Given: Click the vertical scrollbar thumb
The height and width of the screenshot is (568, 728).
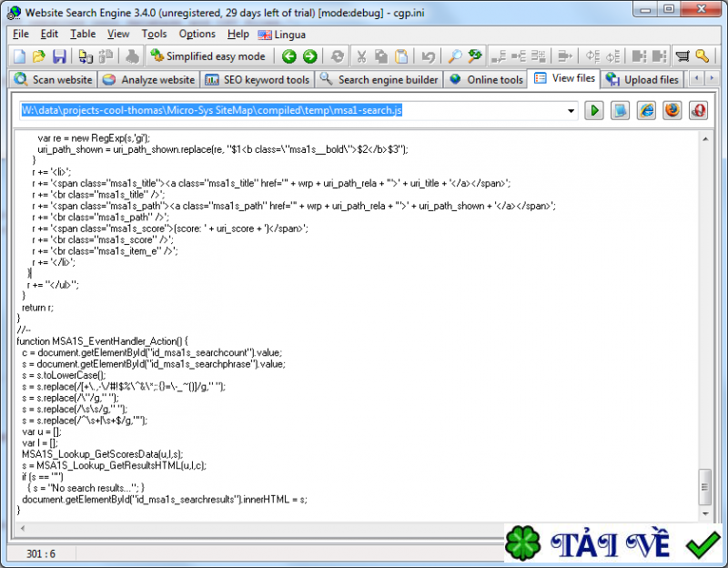Looking at the screenshot, I should [704, 487].
